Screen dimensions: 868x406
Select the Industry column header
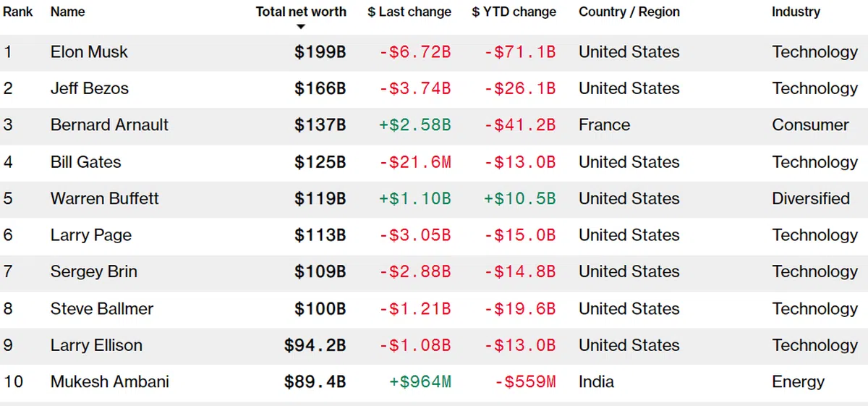click(x=796, y=12)
